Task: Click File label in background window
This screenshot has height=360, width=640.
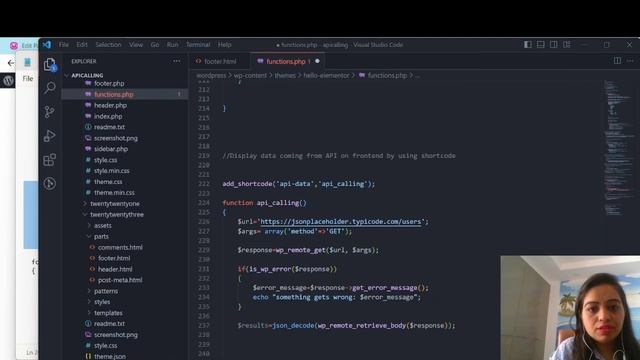Action: [x=28, y=78]
